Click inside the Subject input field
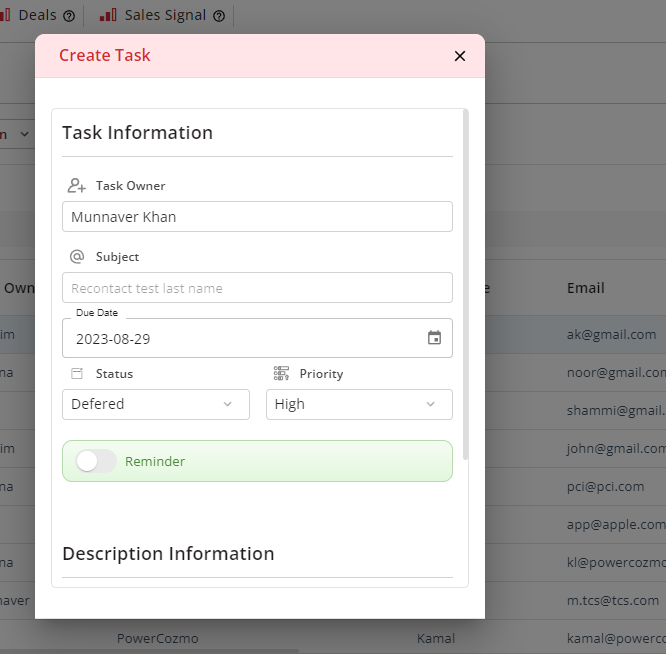This screenshot has height=654, width=666. [256, 288]
